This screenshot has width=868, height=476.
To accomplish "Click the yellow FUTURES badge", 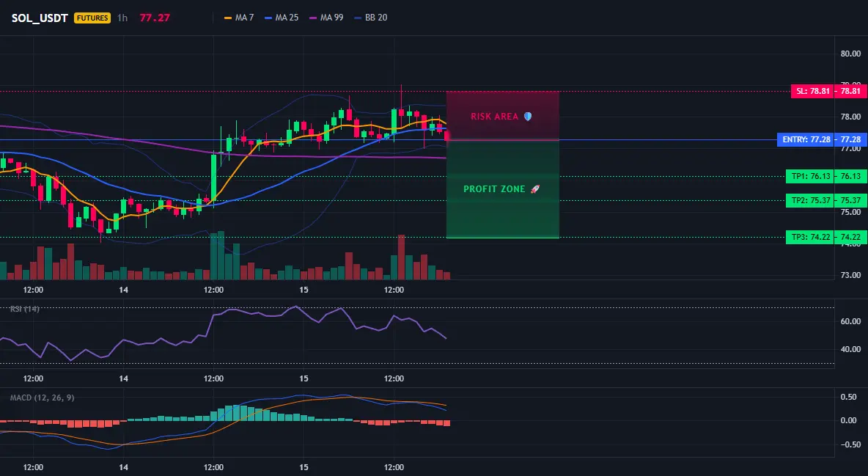I will [x=92, y=18].
